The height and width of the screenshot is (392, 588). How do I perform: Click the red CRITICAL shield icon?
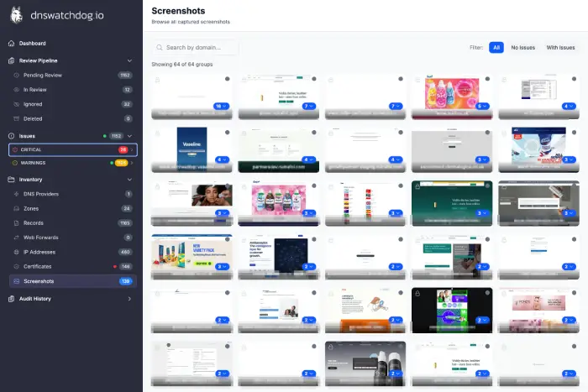(x=15, y=149)
